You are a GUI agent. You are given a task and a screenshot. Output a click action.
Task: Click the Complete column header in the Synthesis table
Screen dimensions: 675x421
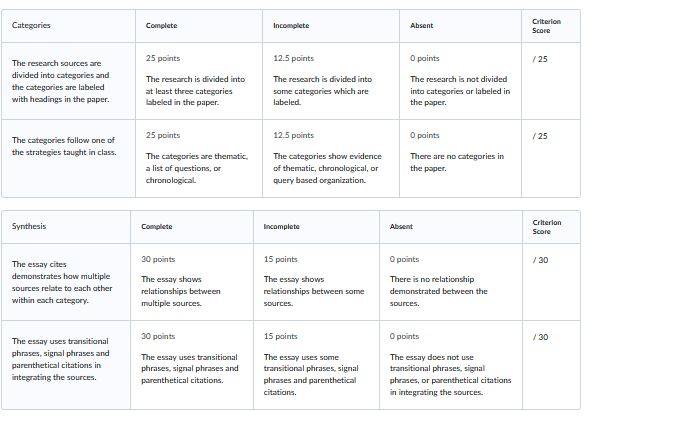157,226
